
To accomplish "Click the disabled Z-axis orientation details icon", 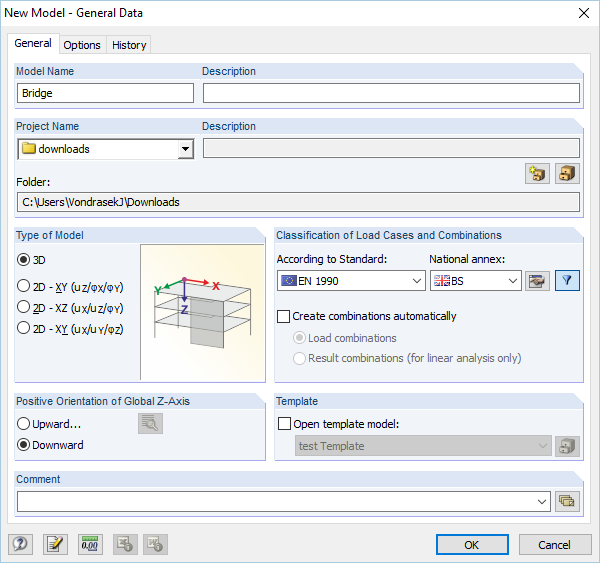I will tap(150, 423).
